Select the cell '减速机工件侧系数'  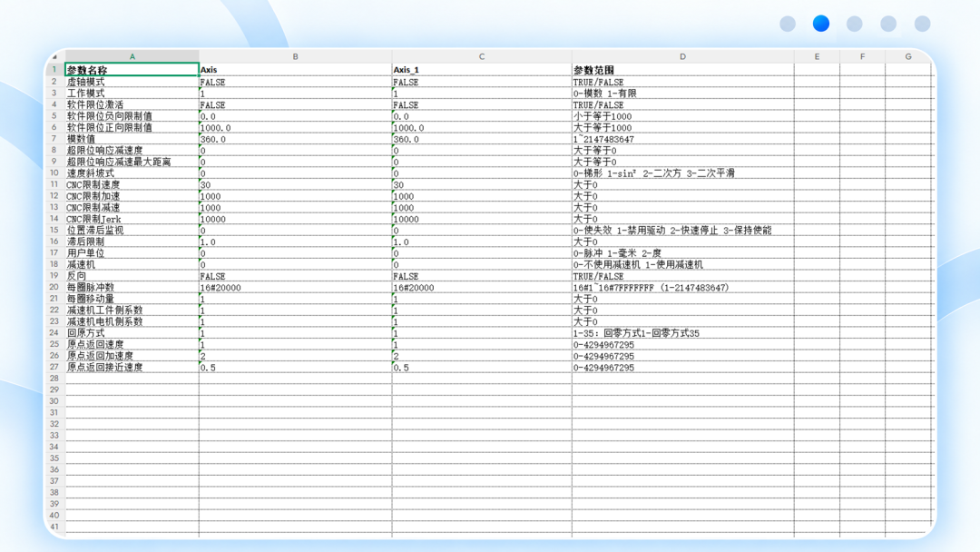point(132,310)
